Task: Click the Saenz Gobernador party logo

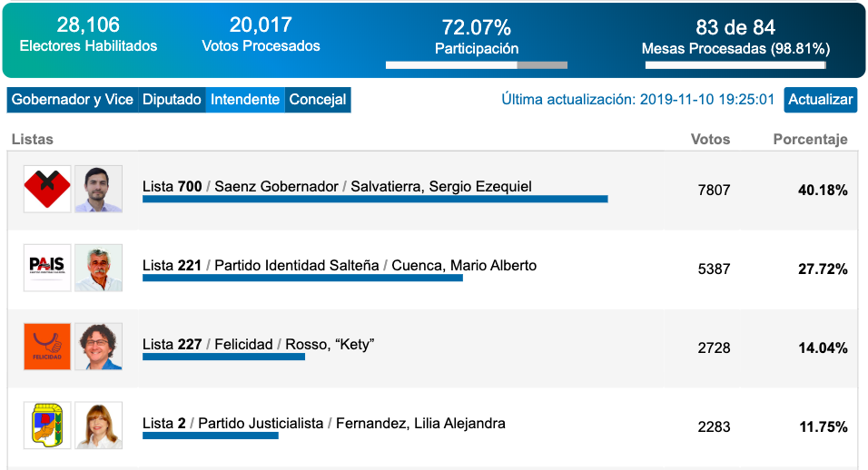Action: (47, 189)
